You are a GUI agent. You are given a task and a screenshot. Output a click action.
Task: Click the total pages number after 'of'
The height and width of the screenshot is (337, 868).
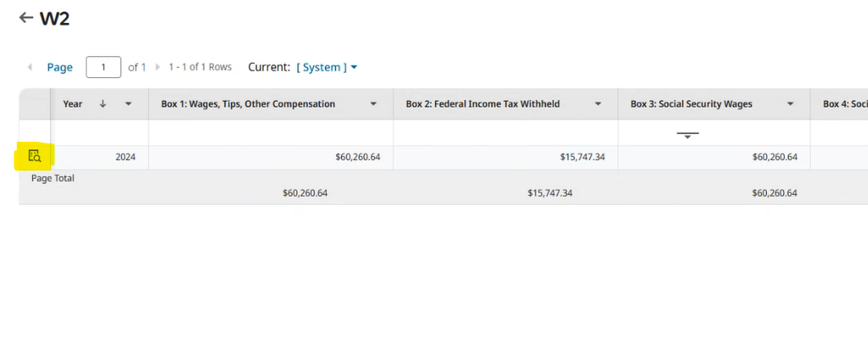pos(143,67)
